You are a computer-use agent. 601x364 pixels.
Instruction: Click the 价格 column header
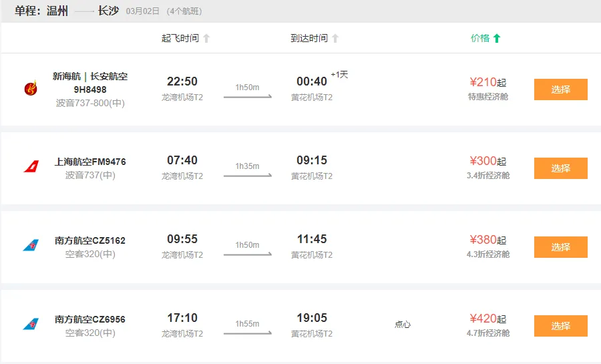click(480, 38)
